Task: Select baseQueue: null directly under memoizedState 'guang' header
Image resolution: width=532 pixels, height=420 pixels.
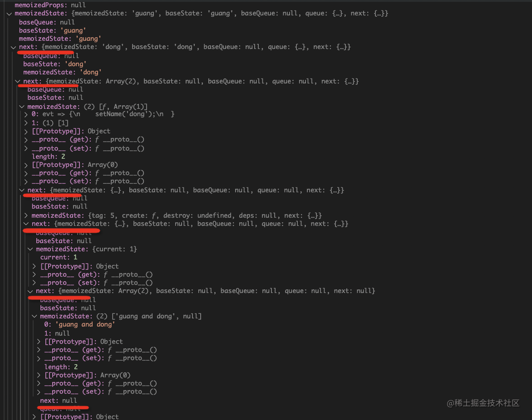Action: click(x=47, y=22)
